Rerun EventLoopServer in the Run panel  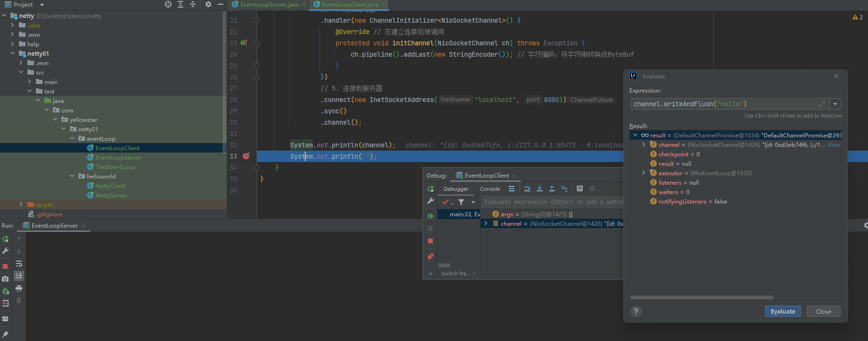[5, 239]
